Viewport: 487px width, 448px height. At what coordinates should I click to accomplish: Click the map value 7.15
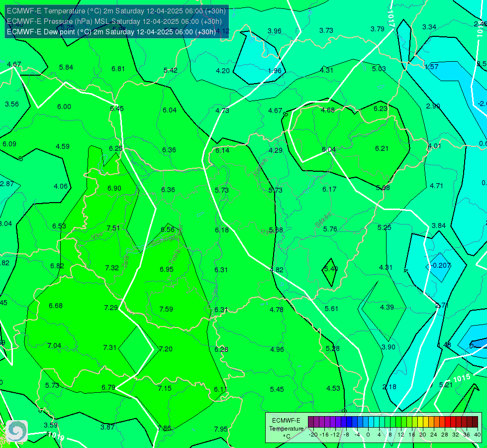click(x=165, y=388)
